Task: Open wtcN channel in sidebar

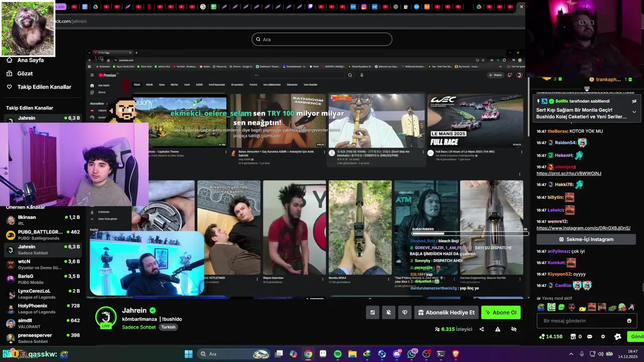Action: point(43,264)
